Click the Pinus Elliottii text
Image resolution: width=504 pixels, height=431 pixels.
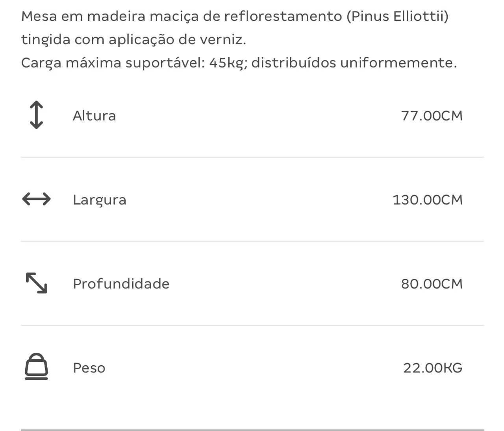point(398,17)
